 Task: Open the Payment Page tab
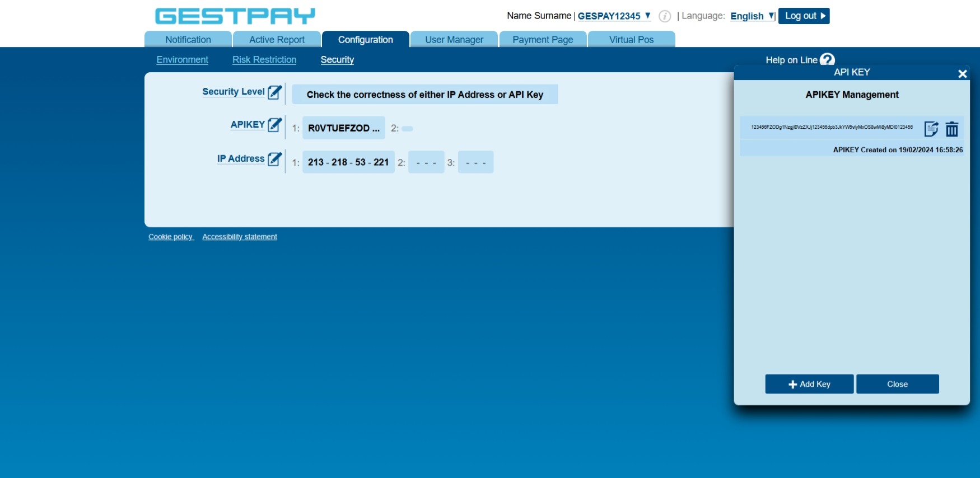543,39
